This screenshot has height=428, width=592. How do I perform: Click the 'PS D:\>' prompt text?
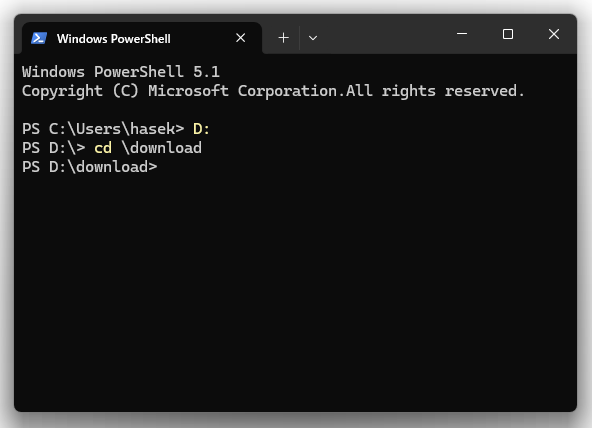click(54, 148)
